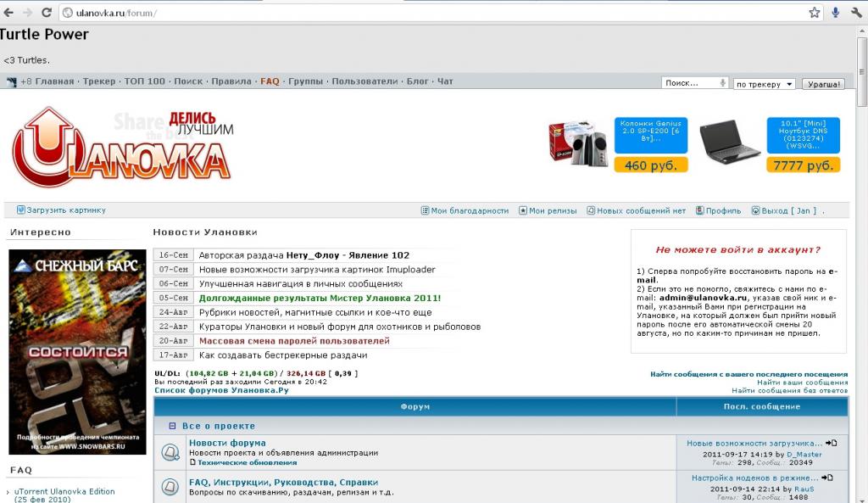Reload the page with the refresh icon
Screen dimensions: 868x503
(x=47, y=12)
